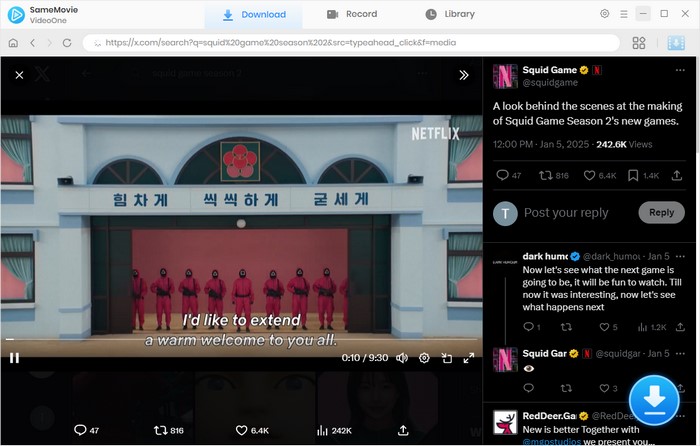700x446 pixels.
Task: Switch to the Library tab
Action: click(x=450, y=14)
